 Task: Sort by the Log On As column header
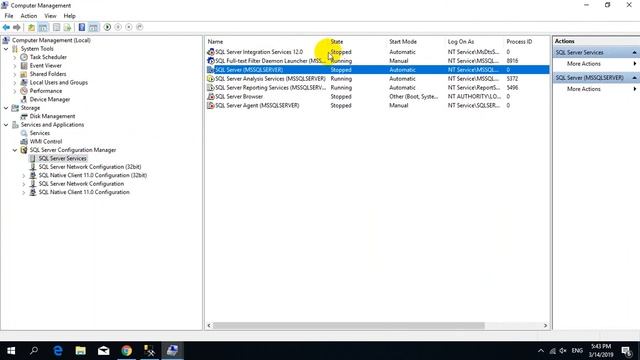[x=461, y=42]
